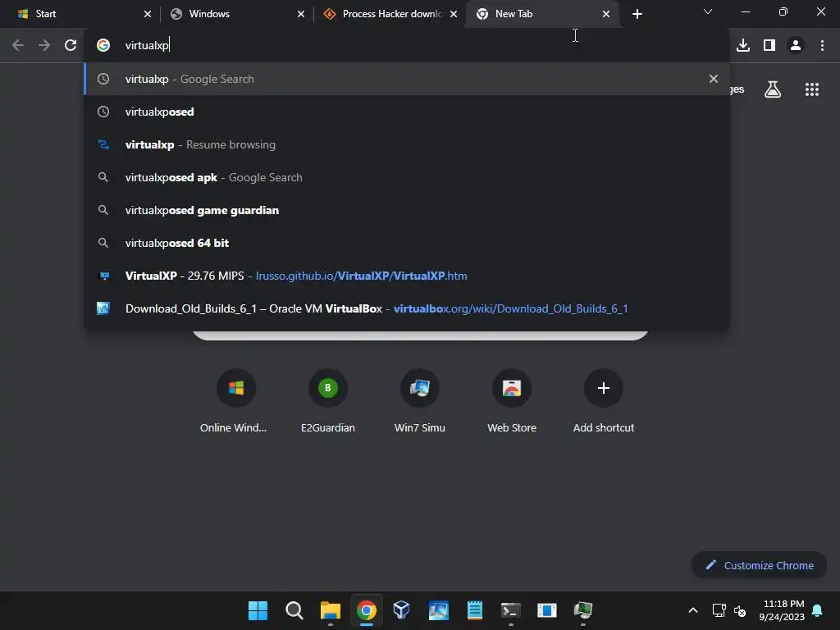Image resolution: width=840 pixels, height=630 pixels.
Task: Select 'virtualxposed 64 bit' suggestion
Action: tap(406, 243)
